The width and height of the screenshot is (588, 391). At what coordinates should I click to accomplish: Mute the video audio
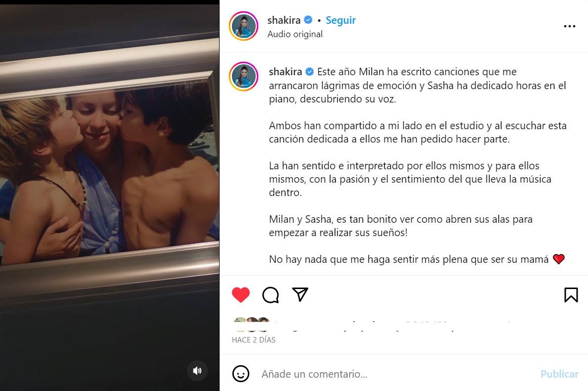click(197, 371)
